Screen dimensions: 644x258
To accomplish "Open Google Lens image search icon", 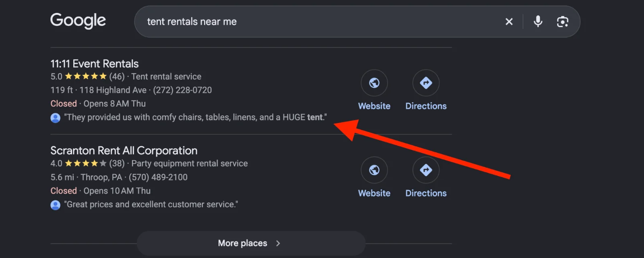I will pos(562,22).
